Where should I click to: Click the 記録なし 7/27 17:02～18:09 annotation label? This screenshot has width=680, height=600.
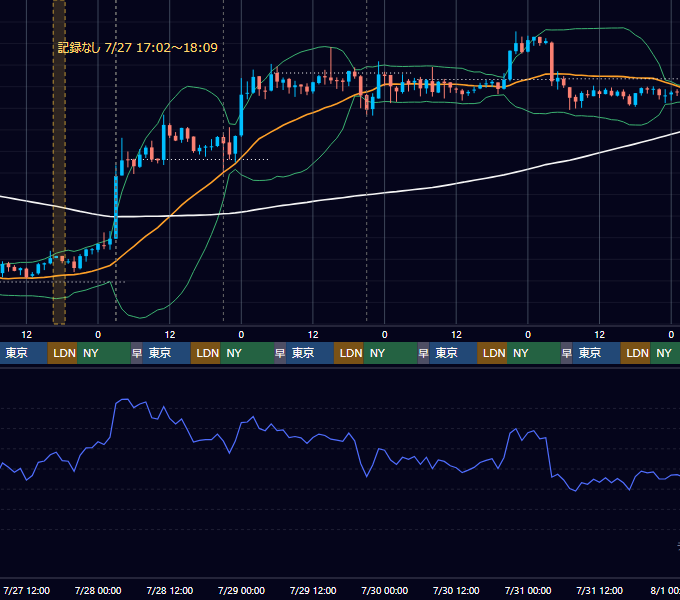[137, 48]
